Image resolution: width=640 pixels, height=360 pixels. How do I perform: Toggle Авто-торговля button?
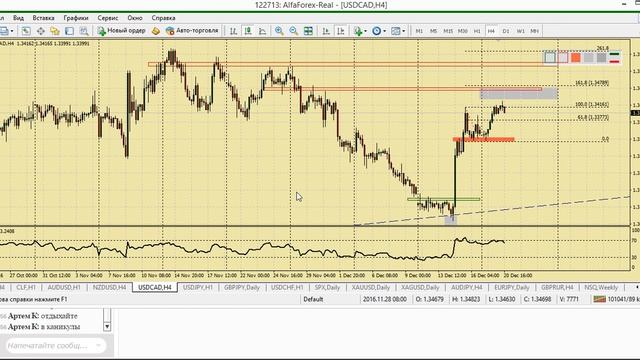coord(192,31)
